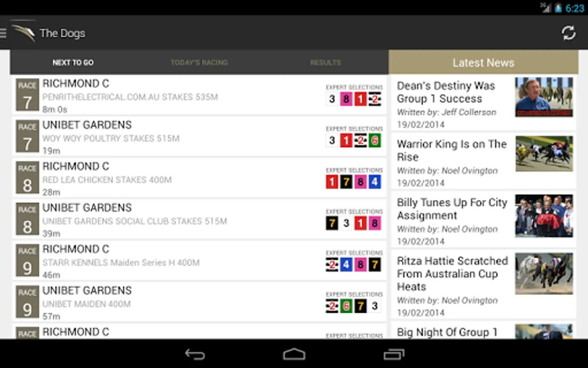588x368 pixels.
Task: Read Dean's Destiny Was Group 1 Success article
Action: click(483, 103)
